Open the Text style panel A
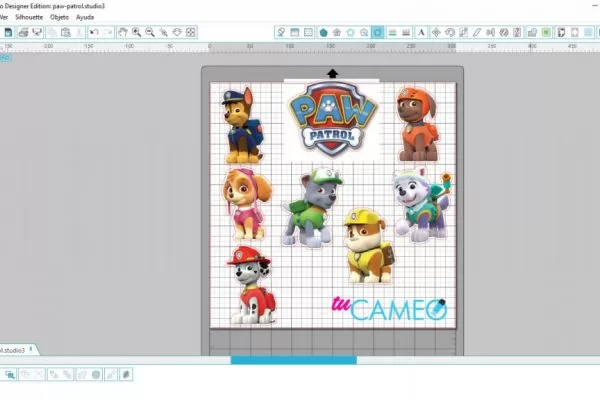The image size is (600, 400). pos(421,33)
